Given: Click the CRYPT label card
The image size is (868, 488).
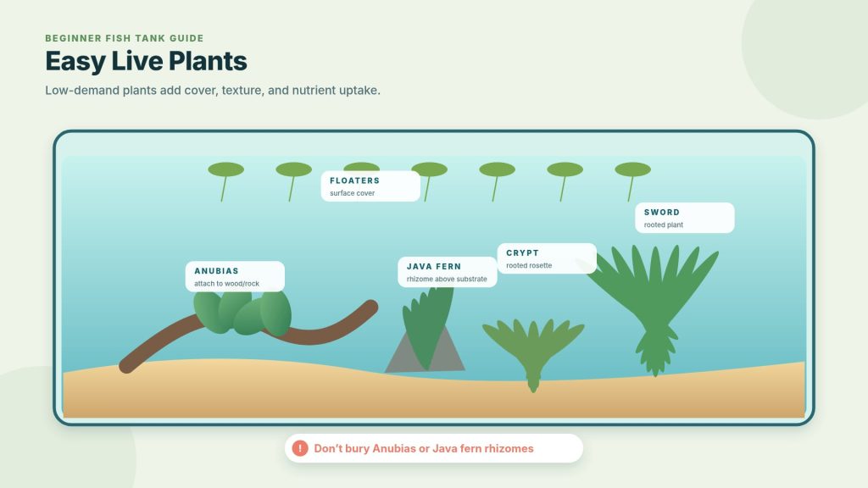Looking at the screenshot, I should pyautogui.click(x=547, y=258).
